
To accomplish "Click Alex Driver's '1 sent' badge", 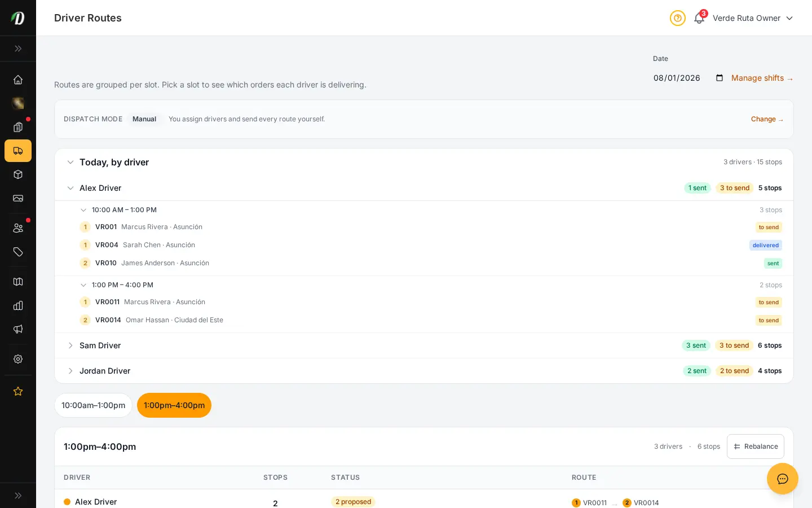I will click(x=698, y=188).
